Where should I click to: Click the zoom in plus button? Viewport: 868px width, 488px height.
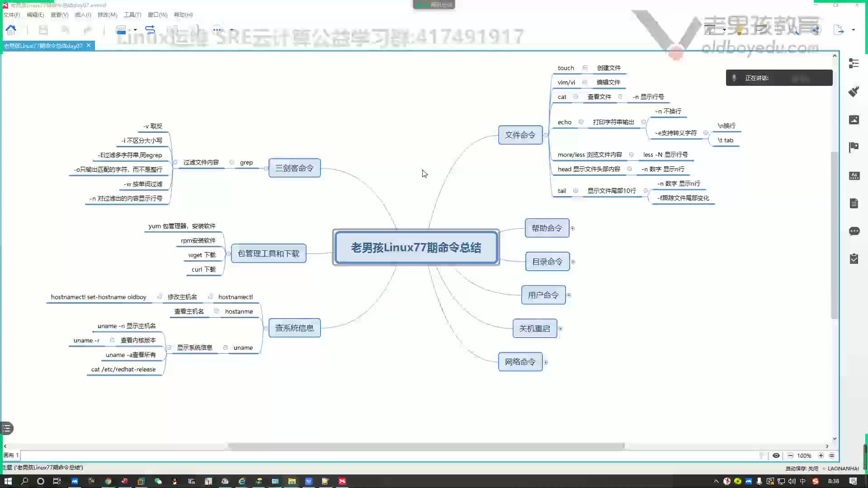[x=821, y=455]
